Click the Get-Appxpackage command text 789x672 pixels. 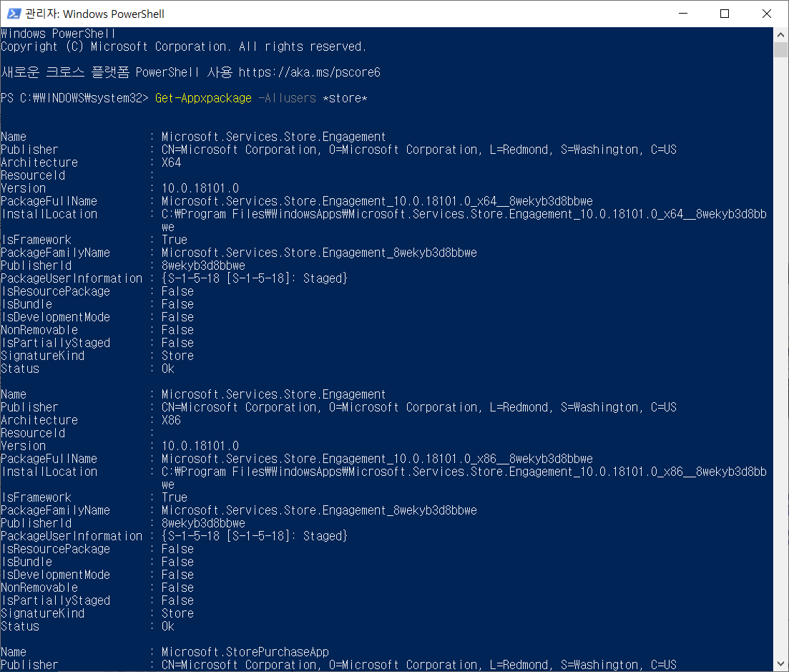[x=203, y=98]
